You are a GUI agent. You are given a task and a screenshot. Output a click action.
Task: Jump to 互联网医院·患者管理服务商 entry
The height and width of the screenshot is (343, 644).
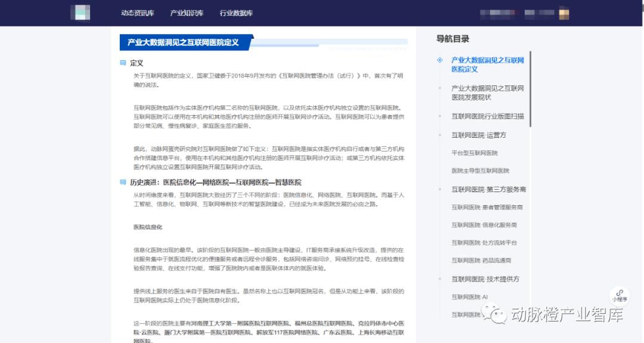pyautogui.click(x=487, y=207)
